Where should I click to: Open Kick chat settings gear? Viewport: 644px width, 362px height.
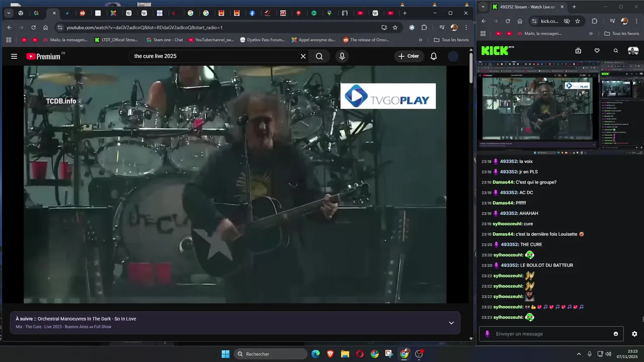pos(634,334)
